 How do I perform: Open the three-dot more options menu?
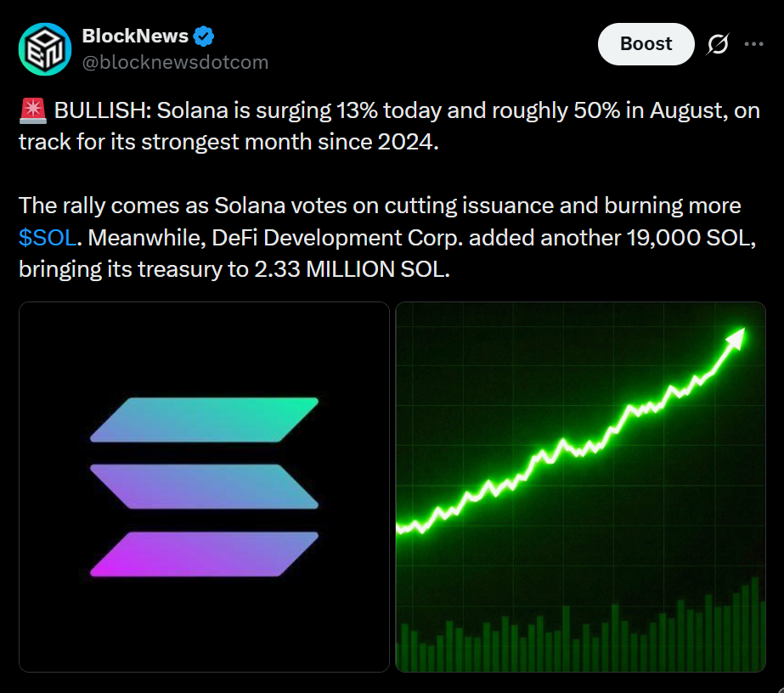point(753,44)
